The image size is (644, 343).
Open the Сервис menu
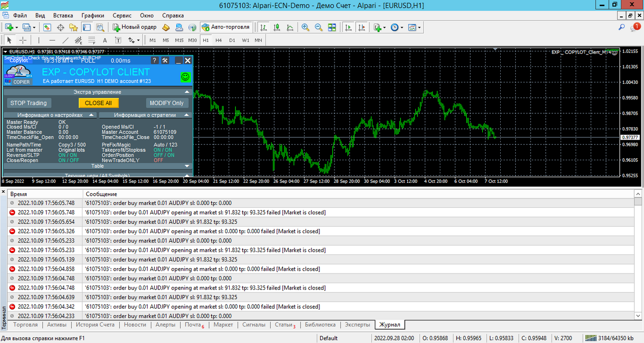pyautogui.click(x=122, y=15)
